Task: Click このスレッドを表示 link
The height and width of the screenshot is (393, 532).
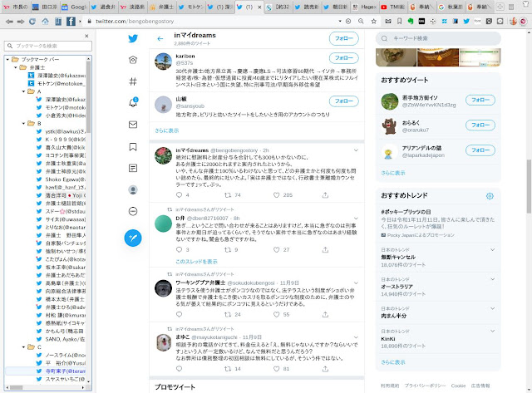Action: (x=196, y=262)
